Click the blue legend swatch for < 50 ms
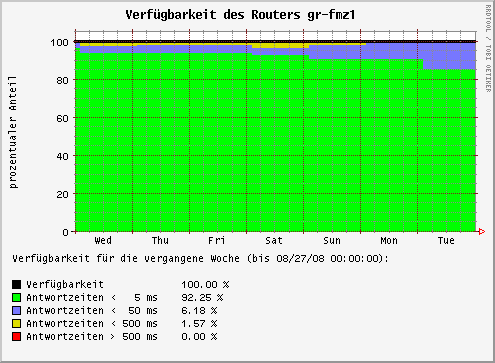The height and width of the screenshot is (363, 495). (17, 310)
